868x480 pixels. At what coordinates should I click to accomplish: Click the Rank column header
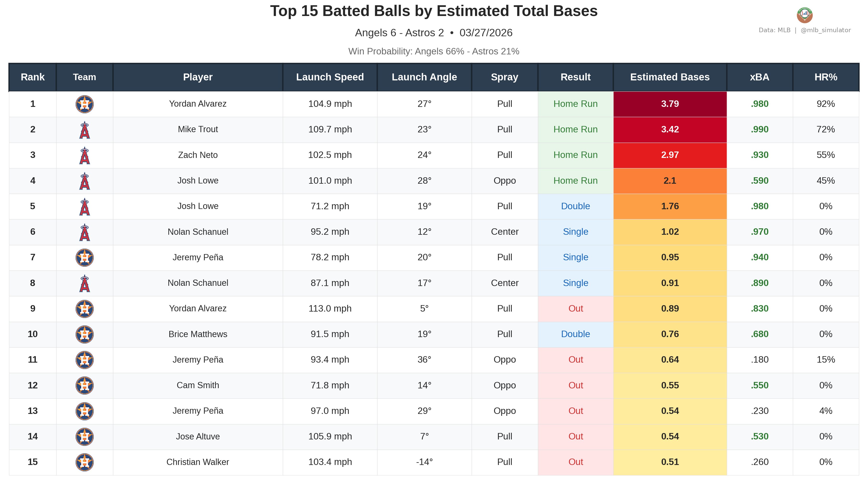(x=33, y=77)
